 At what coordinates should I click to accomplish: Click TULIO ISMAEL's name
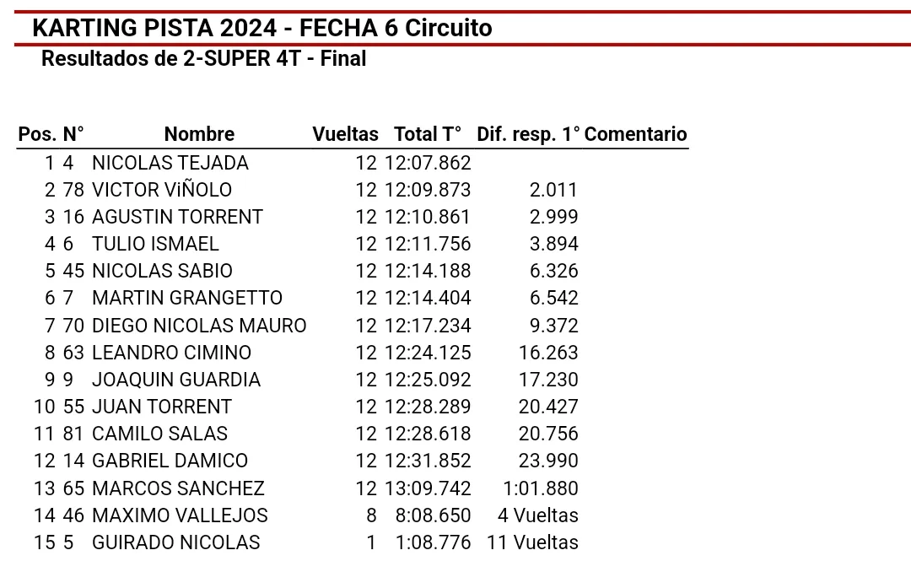(x=155, y=244)
